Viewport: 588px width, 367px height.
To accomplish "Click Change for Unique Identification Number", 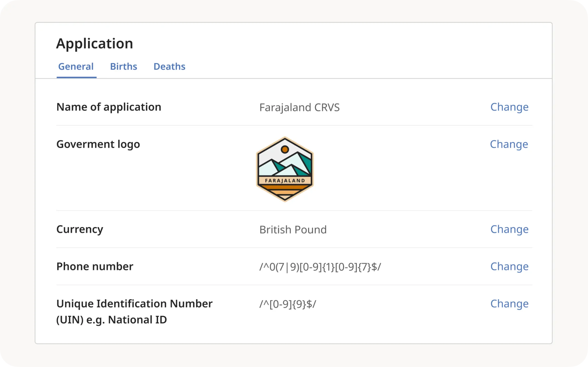I will (x=509, y=304).
